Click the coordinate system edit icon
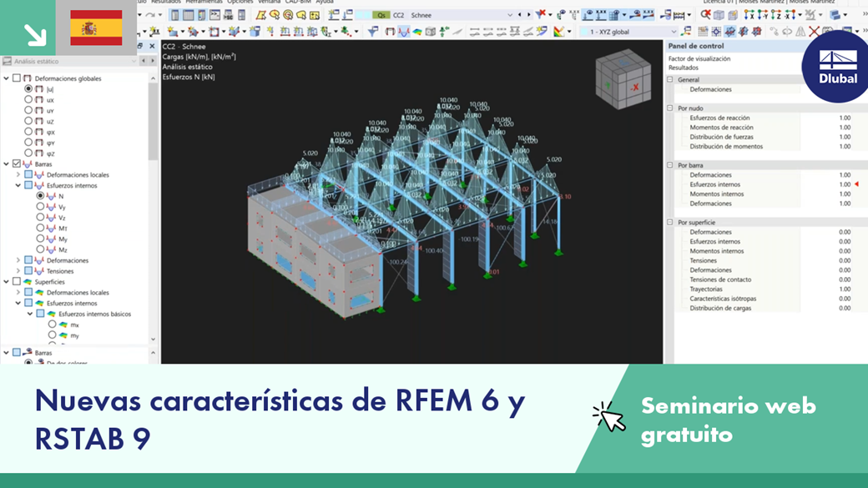 coord(686,32)
